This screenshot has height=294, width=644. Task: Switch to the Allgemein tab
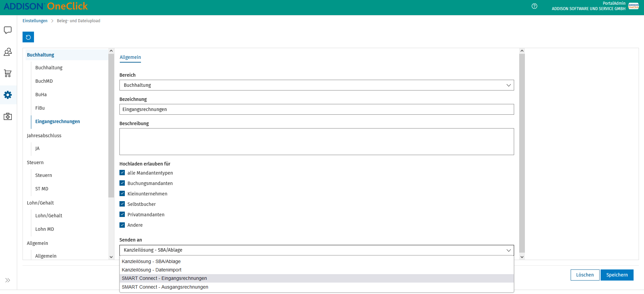point(130,57)
